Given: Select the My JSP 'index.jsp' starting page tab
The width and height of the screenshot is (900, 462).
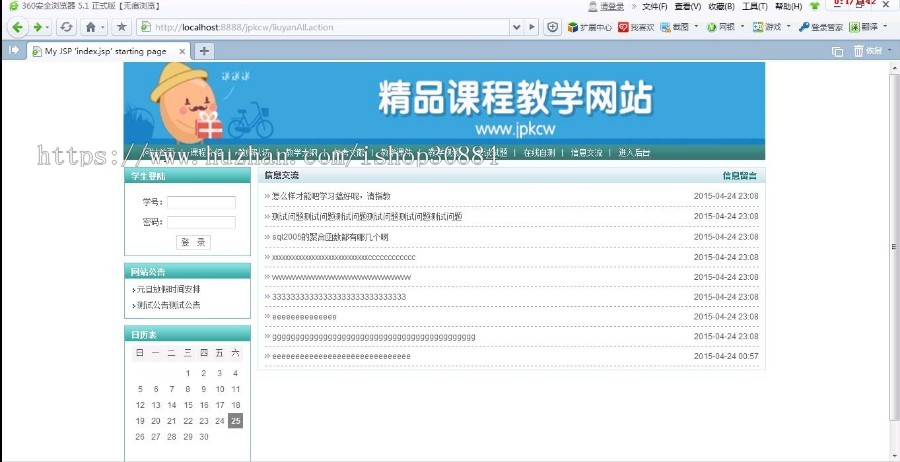Looking at the screenshot, I should point(106,51).
